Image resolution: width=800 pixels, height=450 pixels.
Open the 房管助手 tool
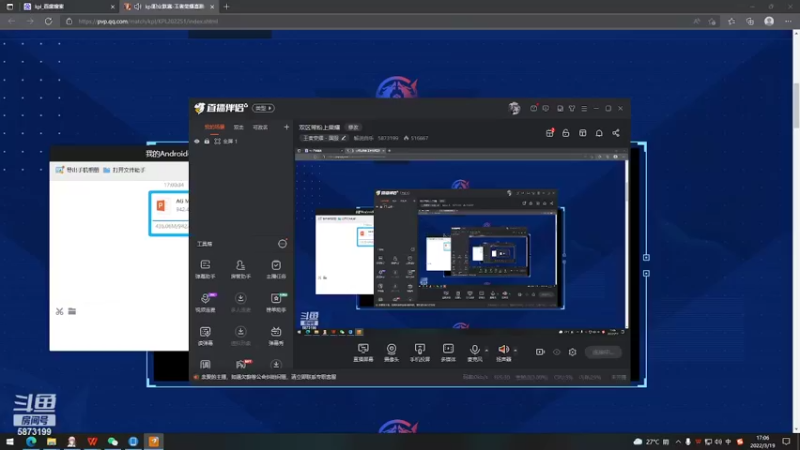[240, 269]
